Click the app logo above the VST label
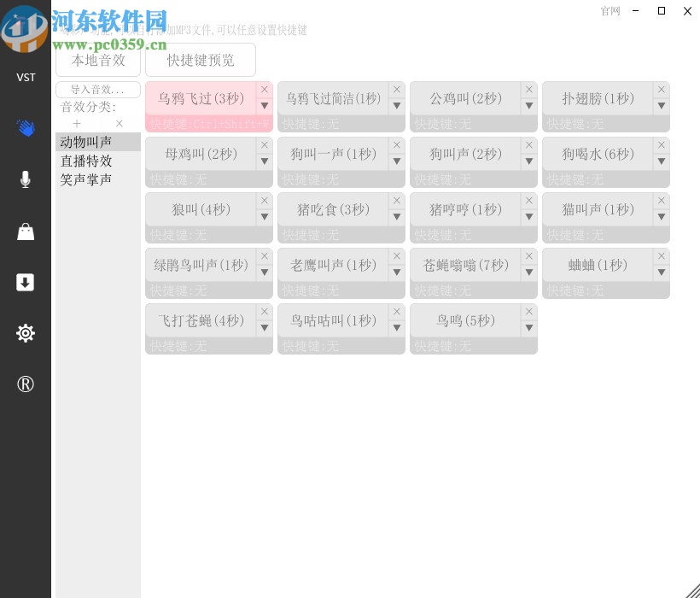 (24, 27)
